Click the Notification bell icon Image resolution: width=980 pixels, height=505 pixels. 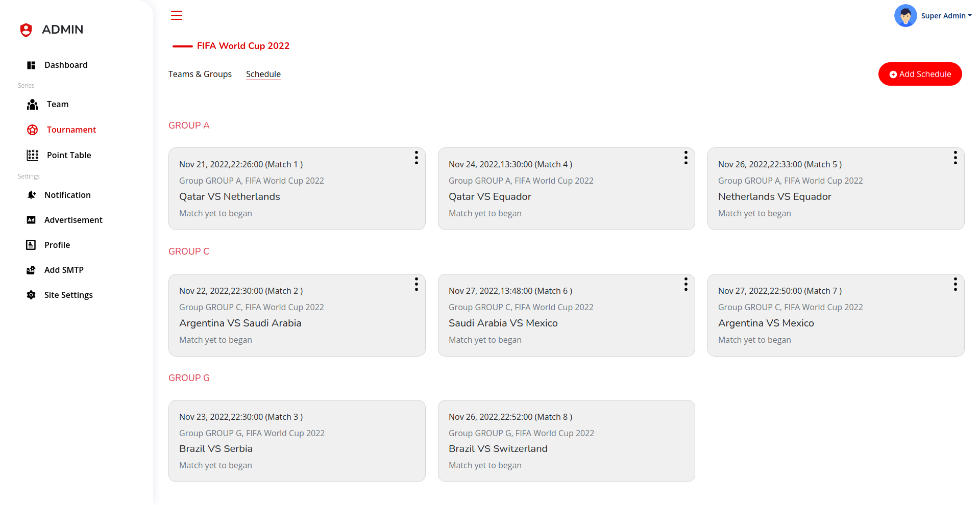[x=31, y=195]
